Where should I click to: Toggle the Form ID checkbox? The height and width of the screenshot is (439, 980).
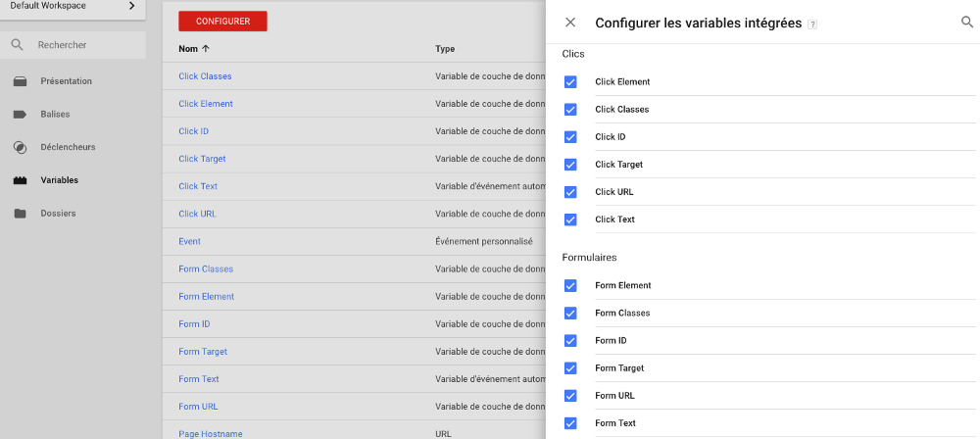click(x=570, y=341)
